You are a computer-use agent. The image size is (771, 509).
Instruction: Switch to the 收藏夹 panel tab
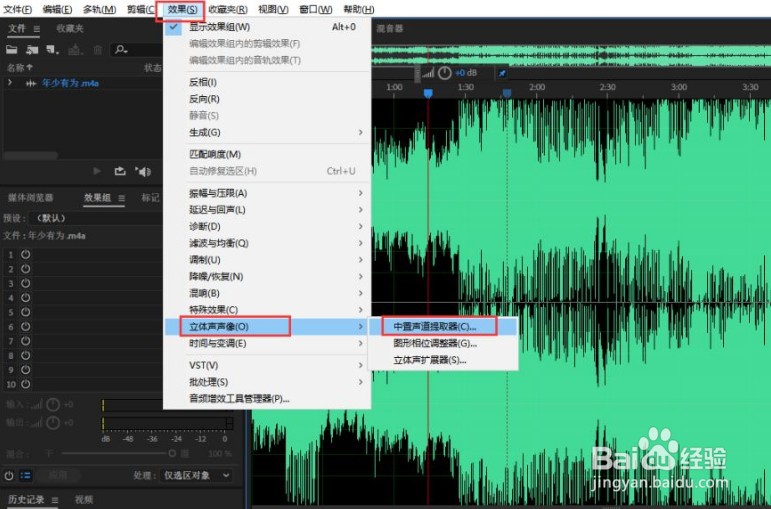click(x=70, y=29)
